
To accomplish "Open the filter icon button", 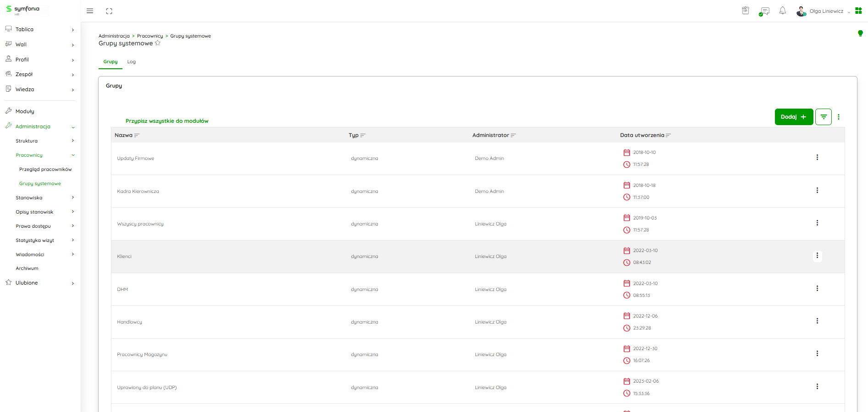I will point(824,117).
